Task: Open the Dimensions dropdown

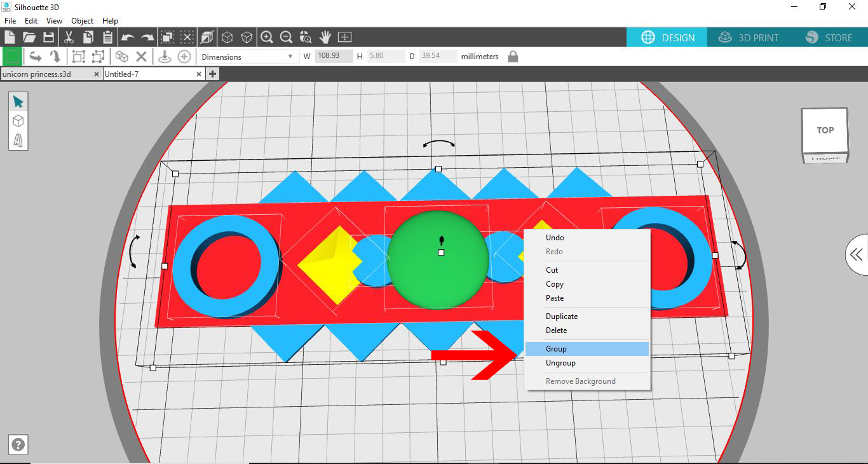Action: pos(247,57)
